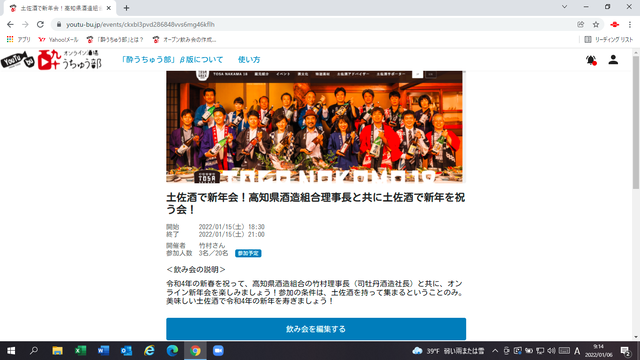Screen dimensions: 640x360
Task: Click the end time 2022/01/15(土) 21:00
Action: 231,235
